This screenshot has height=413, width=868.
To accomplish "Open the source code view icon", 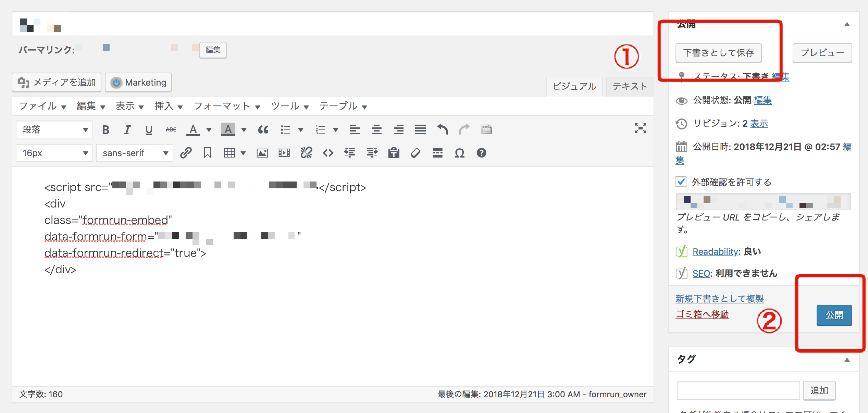I will point(328,153).
